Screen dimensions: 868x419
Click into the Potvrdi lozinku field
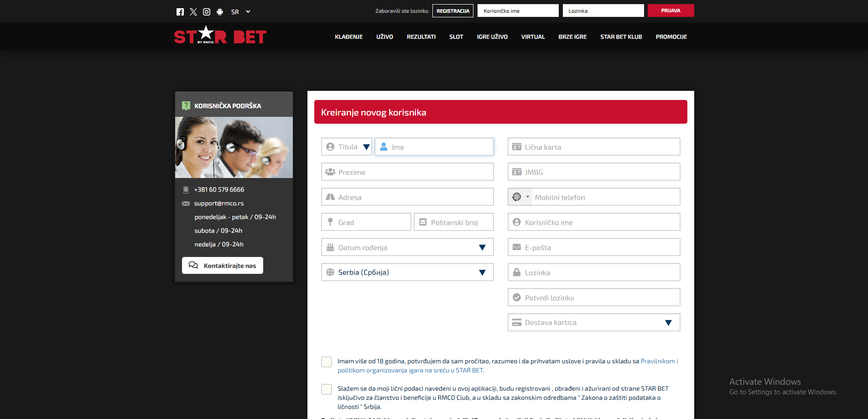[x=594, y=297]
